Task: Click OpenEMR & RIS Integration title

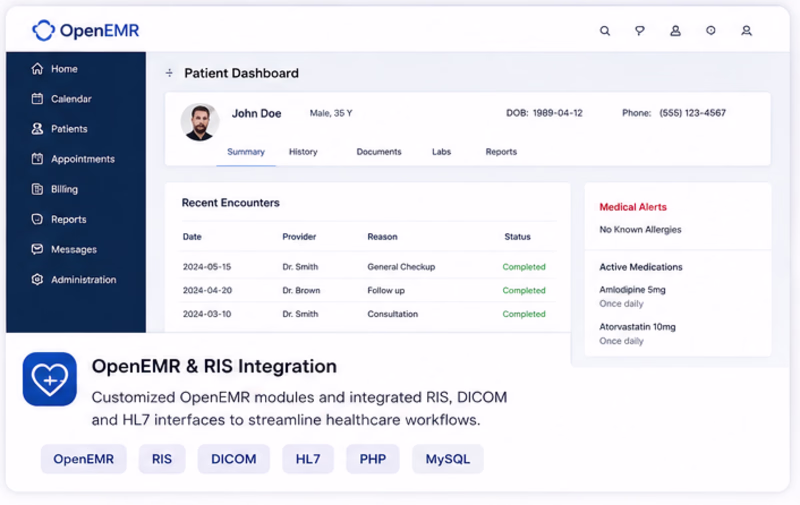Action: (x=214, y=366)
